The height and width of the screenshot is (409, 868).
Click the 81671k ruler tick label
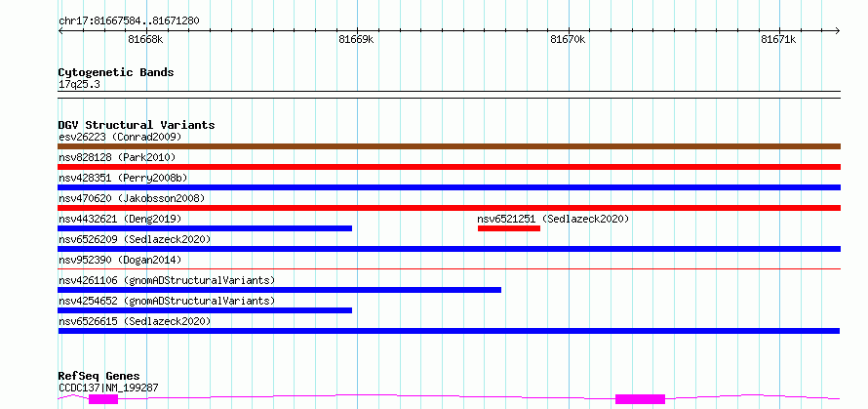pos(779,39)
